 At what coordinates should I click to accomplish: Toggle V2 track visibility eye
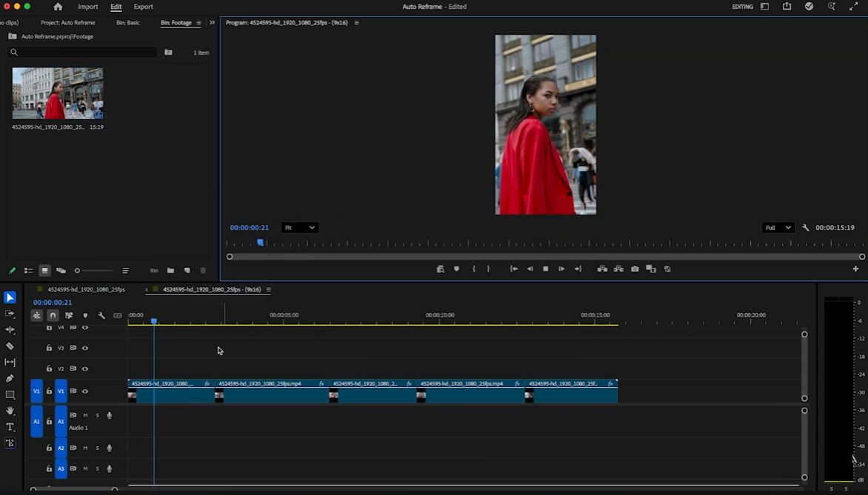(x=85, y=368)
